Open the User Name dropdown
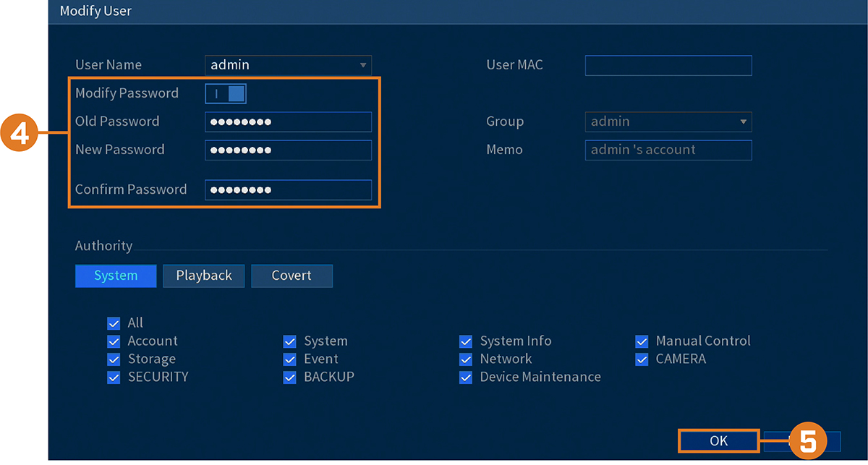 tap(288, 65)
